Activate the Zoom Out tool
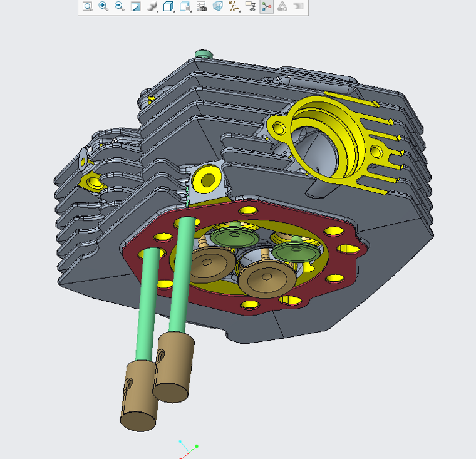This screenshot has height=459, width=476. (x=120, y=6)
